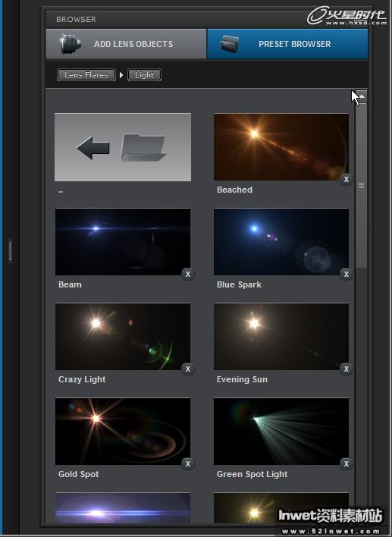Click the left panel splitter handle
The width and height of the screenshot is (392, 537).
pos(10,251)
